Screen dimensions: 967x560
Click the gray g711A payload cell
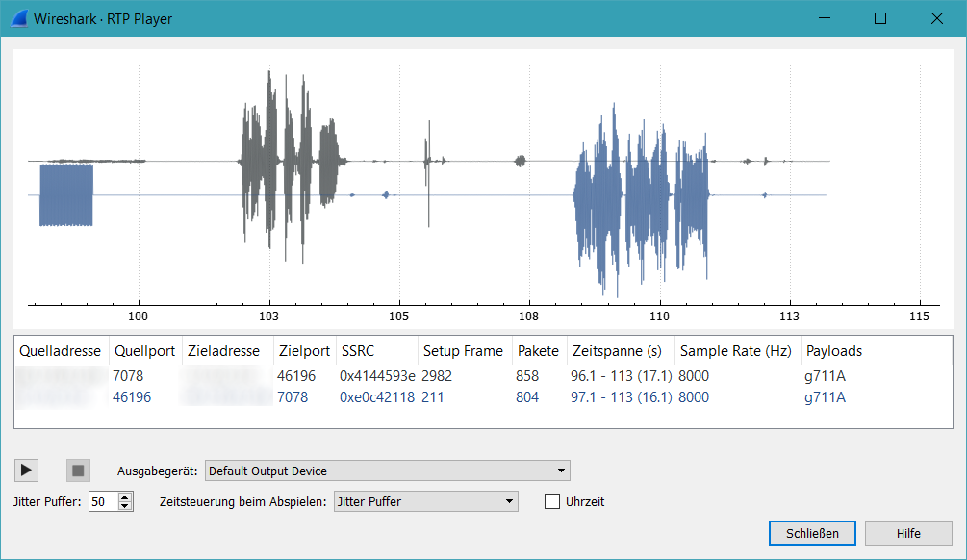(x=826, y=375)
